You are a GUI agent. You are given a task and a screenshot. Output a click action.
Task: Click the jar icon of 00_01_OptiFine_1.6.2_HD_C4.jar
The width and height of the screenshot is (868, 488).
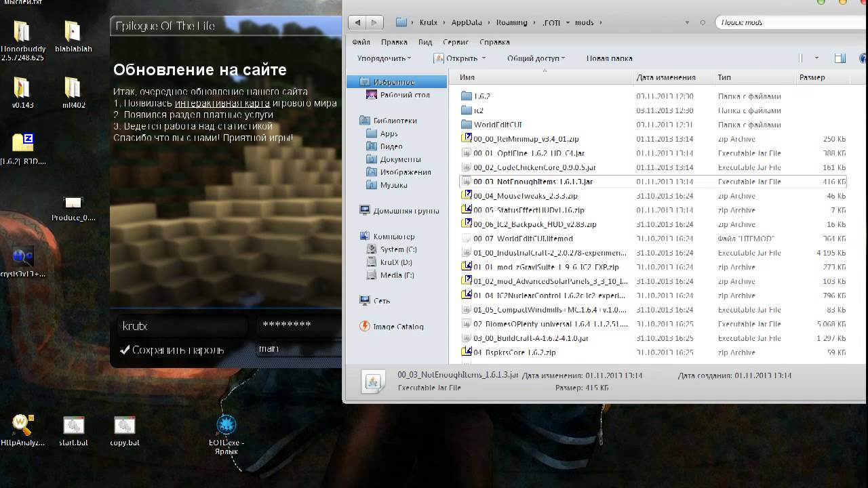click(x=466, y=153)
